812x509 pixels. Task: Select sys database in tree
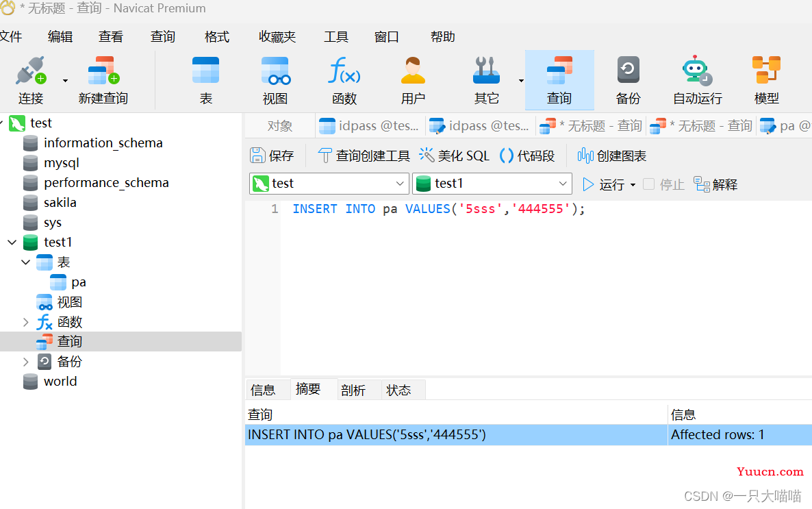53,223
